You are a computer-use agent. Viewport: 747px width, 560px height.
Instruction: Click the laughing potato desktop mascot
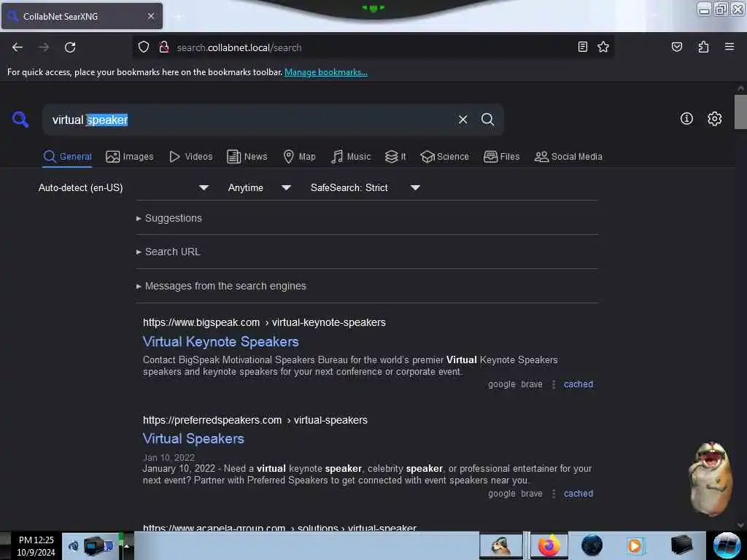pyautogui.click(x=711, y=478)
